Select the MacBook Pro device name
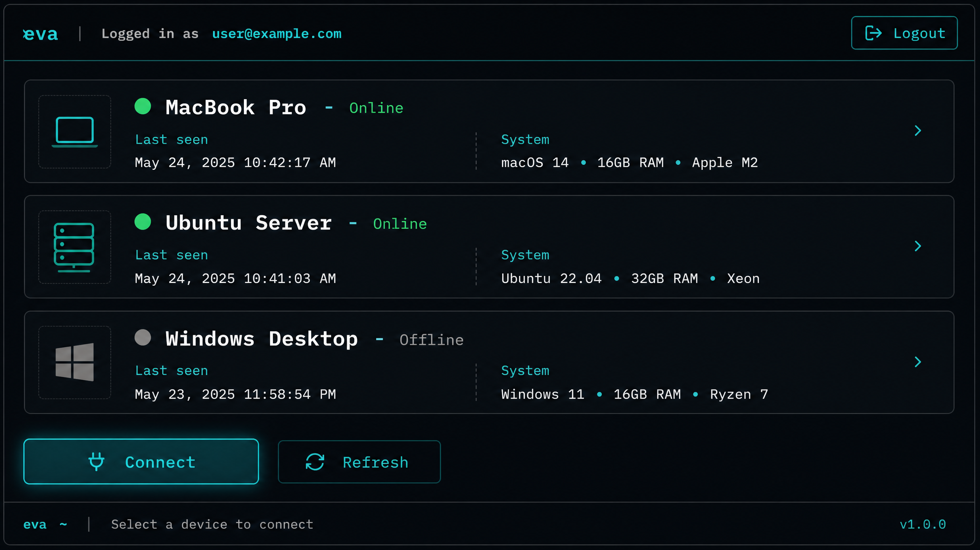This screenshot has height=550, width=980. point(236,108)
